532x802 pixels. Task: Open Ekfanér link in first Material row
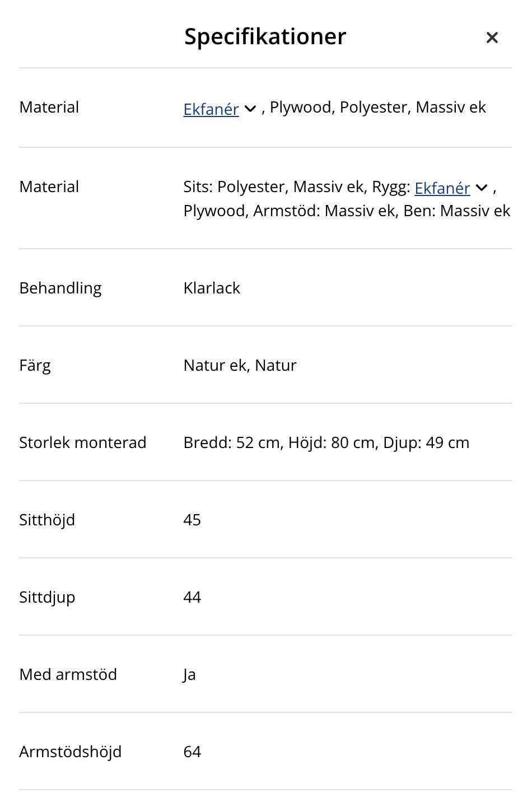pos(211,109)
